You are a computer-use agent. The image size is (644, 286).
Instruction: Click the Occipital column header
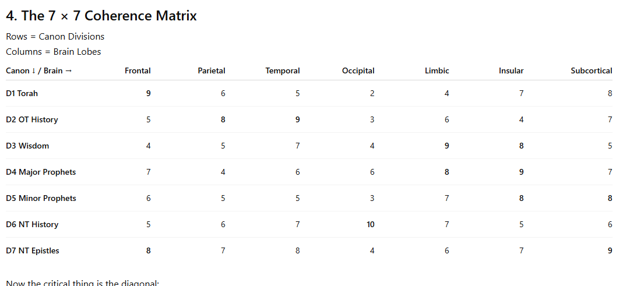coord(358,70)
